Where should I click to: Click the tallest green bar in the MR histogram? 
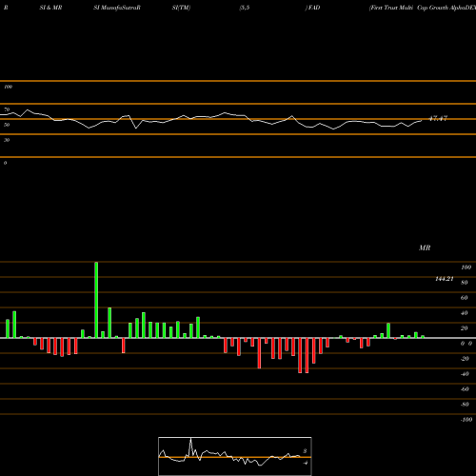click(x=96, y=300)
